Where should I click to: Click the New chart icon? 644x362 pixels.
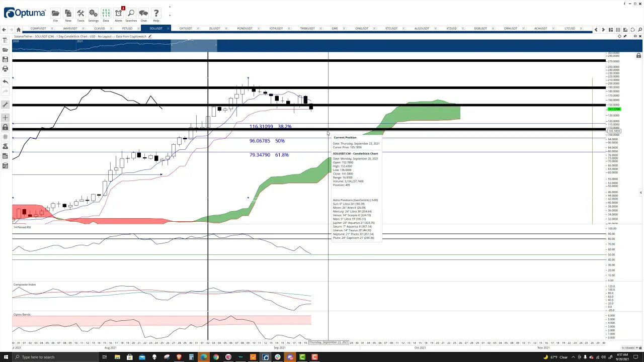[68, 13]
